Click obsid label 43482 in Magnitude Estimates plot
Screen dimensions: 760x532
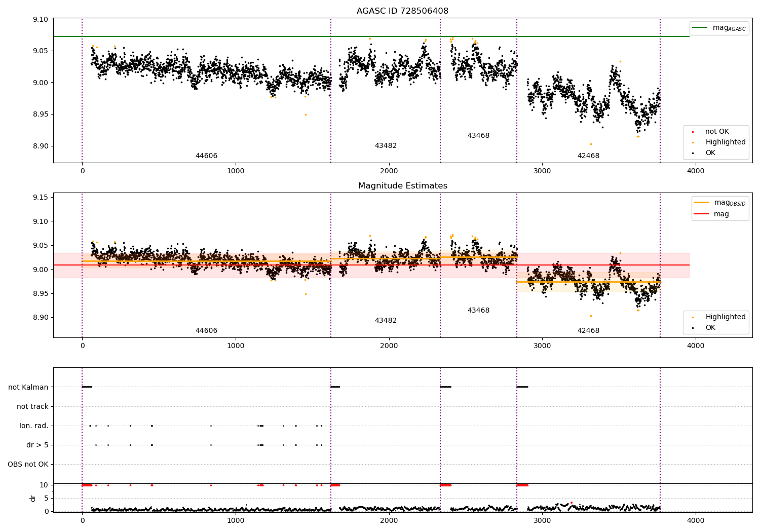click(386, 321)
